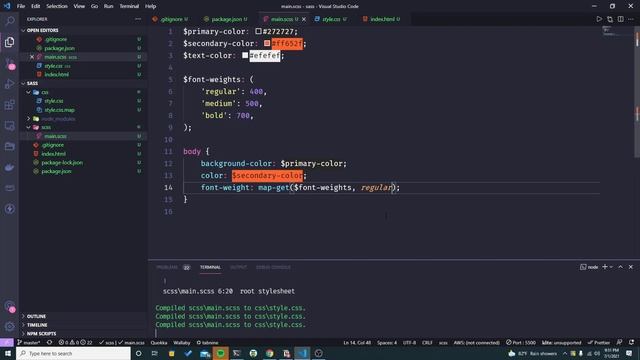The height and width of the screenshot is (360, 640).
Task: Switch to the Problems panel tab
Action: point(167,267)
